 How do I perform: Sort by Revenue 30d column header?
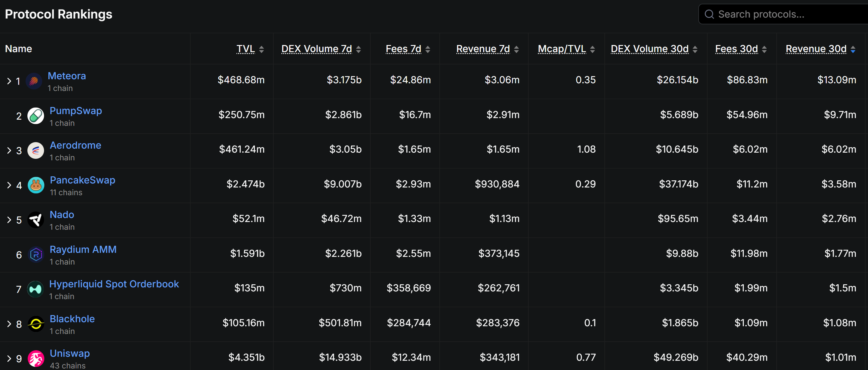821,49
